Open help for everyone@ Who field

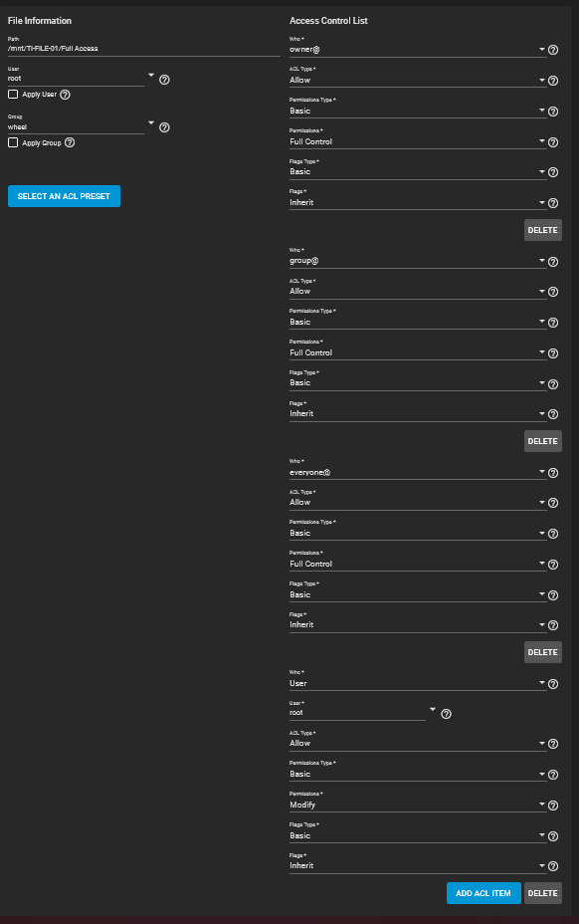point(553,473)
